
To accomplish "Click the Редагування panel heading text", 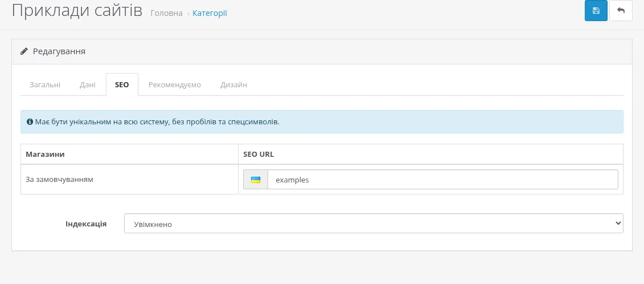I will 59,51.
